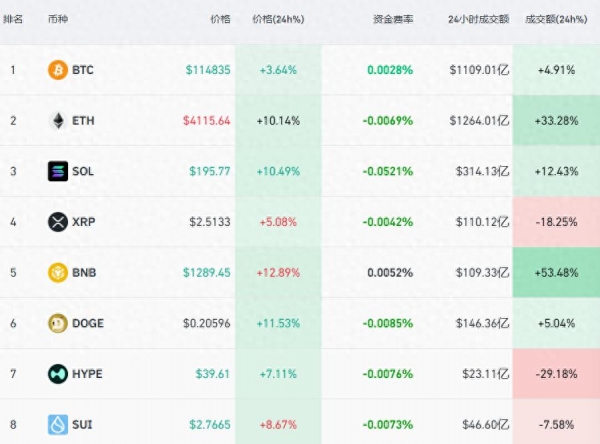Image resolution: width=600 pixels, height=444 pixels.
Task: Click the ETH ticker name text
Action: [84, 121]
